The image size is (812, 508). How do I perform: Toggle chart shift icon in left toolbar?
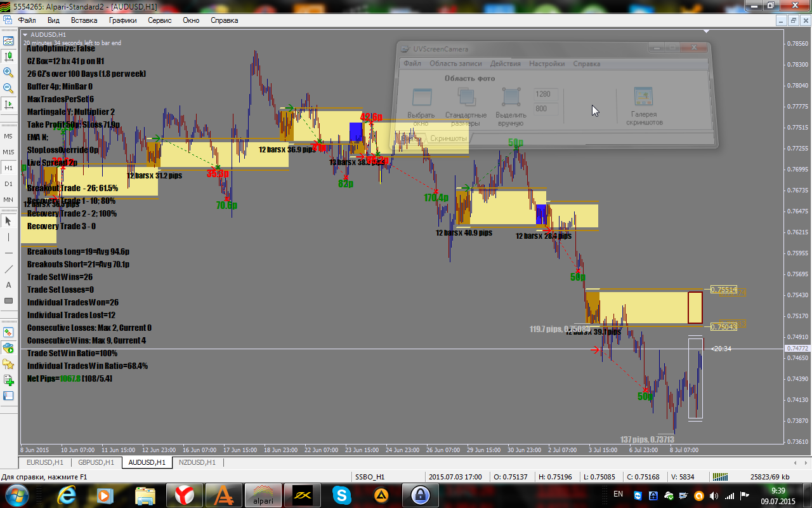(8, 104)
